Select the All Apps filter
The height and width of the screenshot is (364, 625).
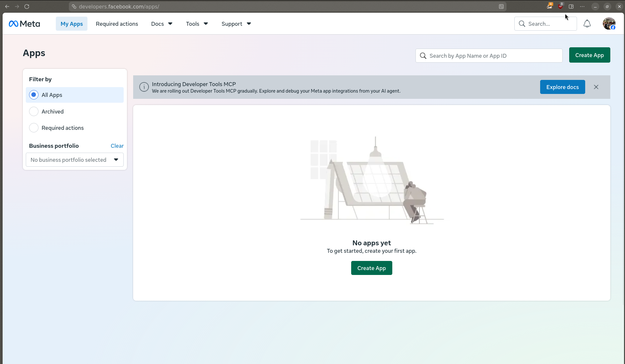(x=75, y=95)
